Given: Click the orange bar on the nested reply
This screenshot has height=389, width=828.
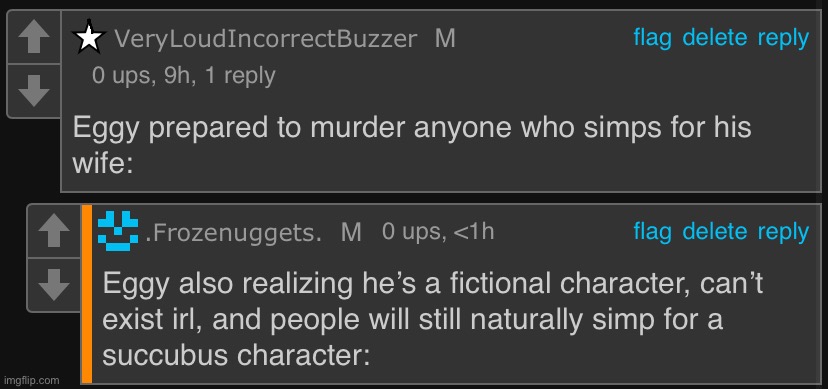Looking at the screenshot, I should [87, 294].
